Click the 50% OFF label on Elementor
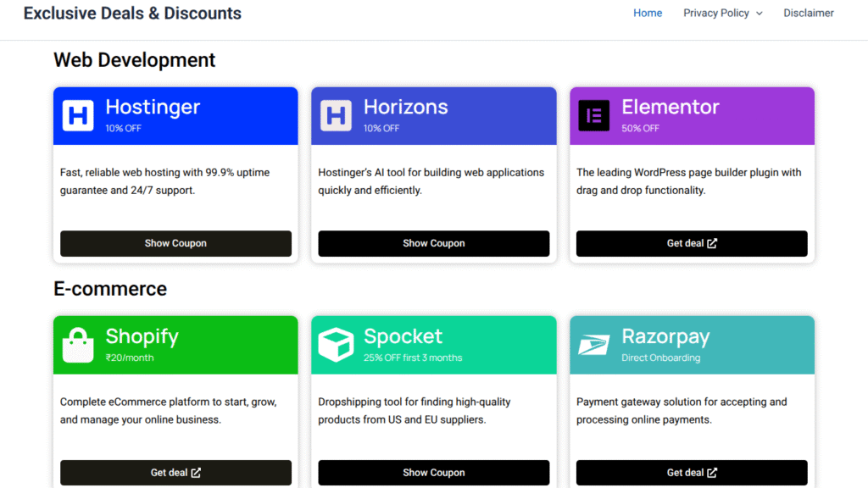This screenshot has width=868, height=488. (640, 129)
